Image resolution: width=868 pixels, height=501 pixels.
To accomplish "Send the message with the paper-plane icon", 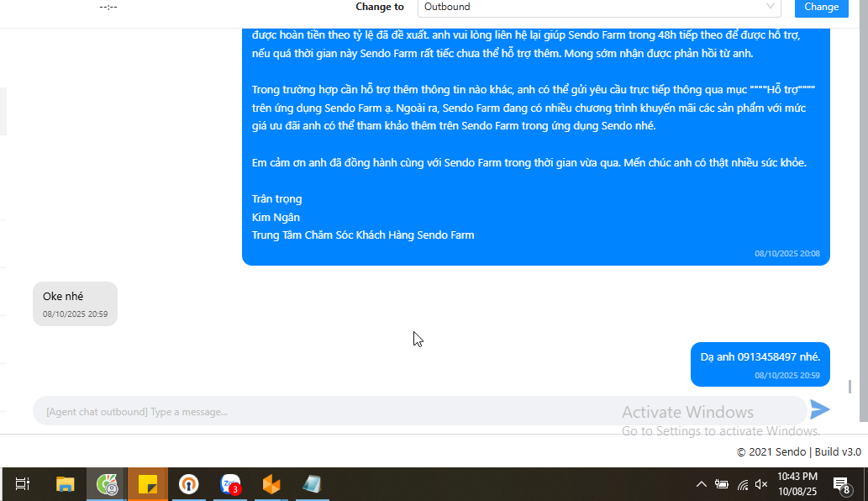I will (x=819, y=409).
